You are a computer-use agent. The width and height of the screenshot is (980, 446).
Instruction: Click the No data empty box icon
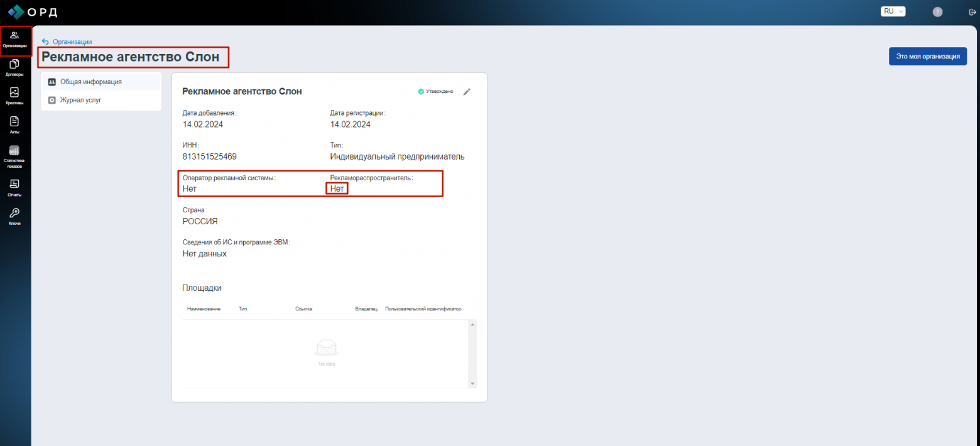(x=326, y=347)
